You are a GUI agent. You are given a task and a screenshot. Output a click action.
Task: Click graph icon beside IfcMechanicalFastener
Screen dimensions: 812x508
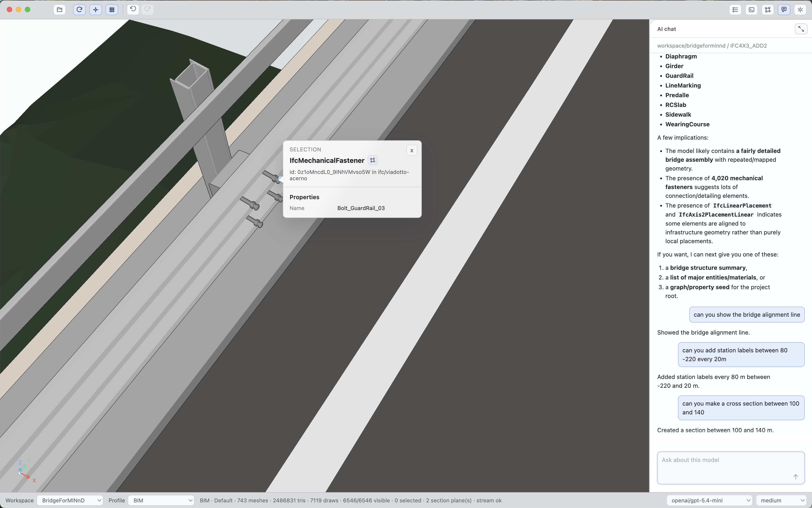point(373,160)
